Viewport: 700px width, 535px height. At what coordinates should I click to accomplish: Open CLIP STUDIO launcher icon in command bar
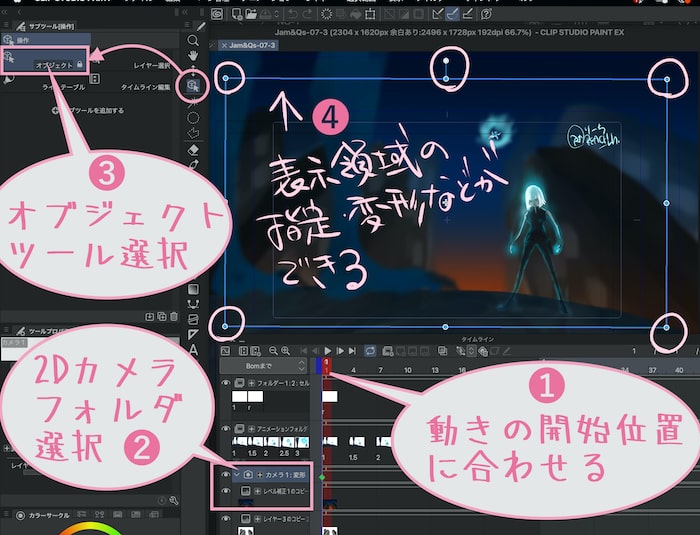tap(217, 14)
